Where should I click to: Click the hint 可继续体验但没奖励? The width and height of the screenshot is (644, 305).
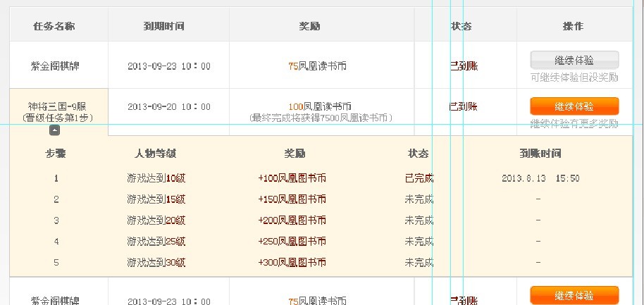click(x=574, y=77)
